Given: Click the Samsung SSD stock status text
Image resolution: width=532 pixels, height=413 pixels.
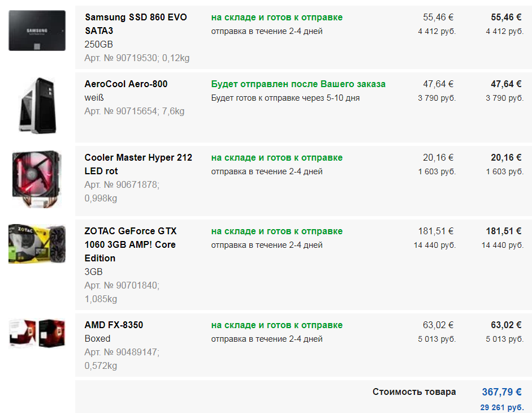Looking at the screenshot, I should click(x=277, y=18).
